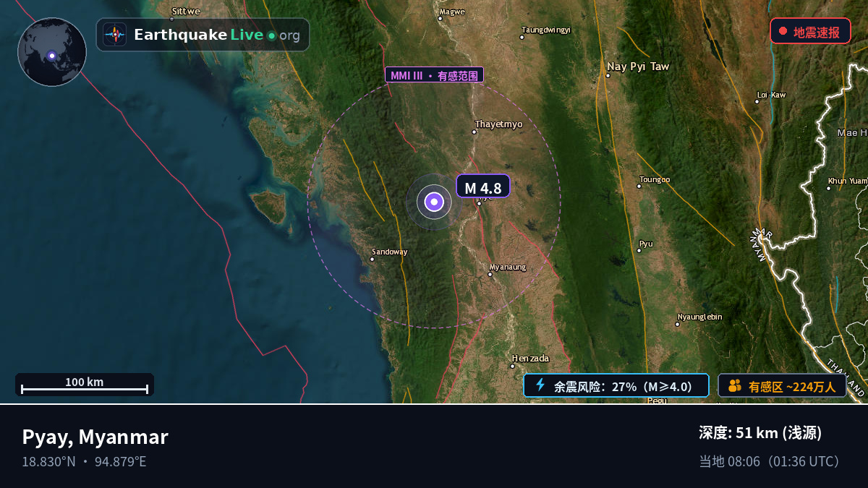Viewport: 868px width, 488px height.
Task: Click the MMI III 有感范围 label
Action: point(434,75)
